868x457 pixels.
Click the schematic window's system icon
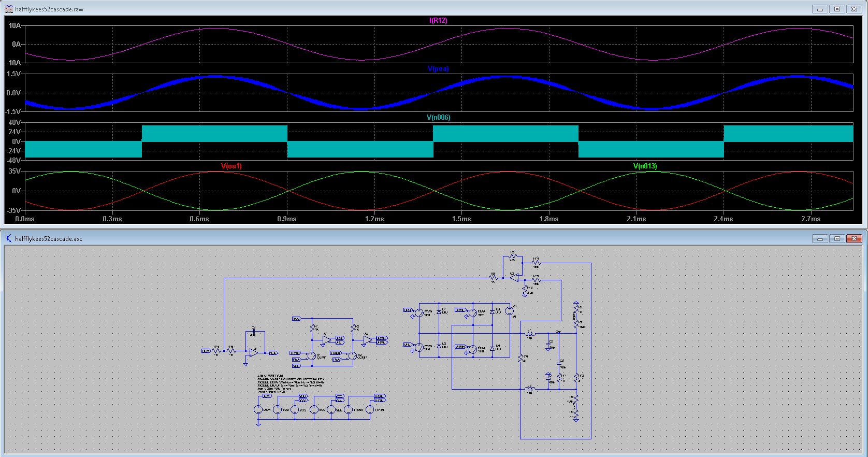tap(8, 238)
